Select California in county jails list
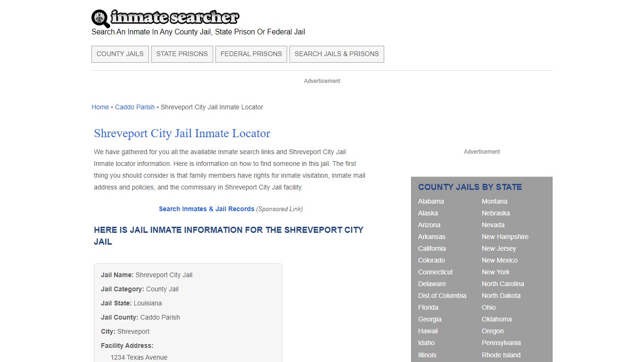Viewport: 644px width, 362px height. (432, 248)
